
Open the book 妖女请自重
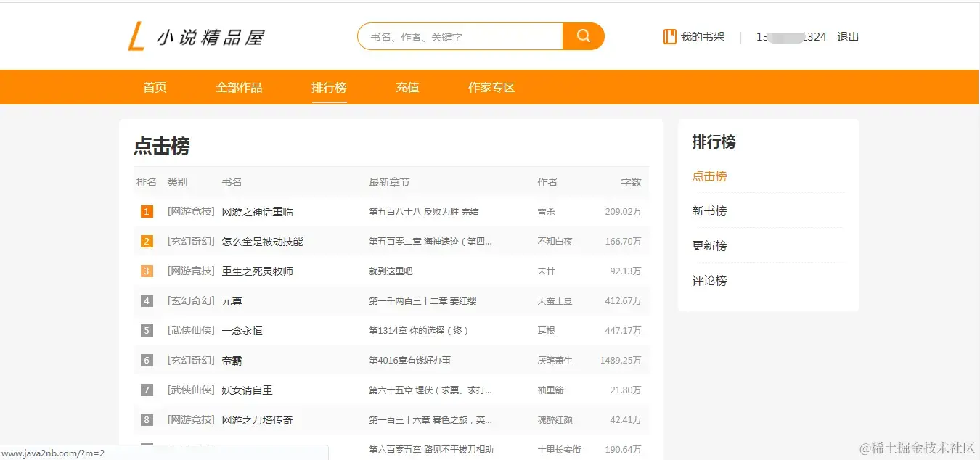[248, 390]
